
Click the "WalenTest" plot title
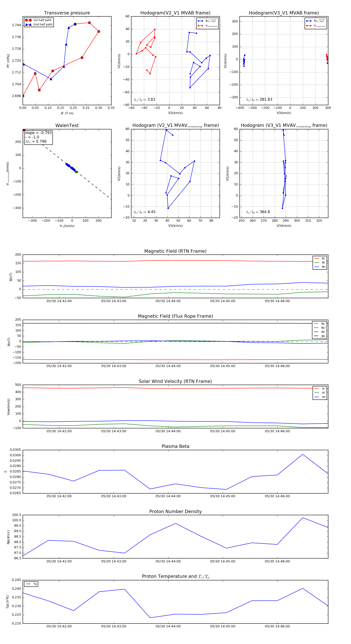point(67,125)
